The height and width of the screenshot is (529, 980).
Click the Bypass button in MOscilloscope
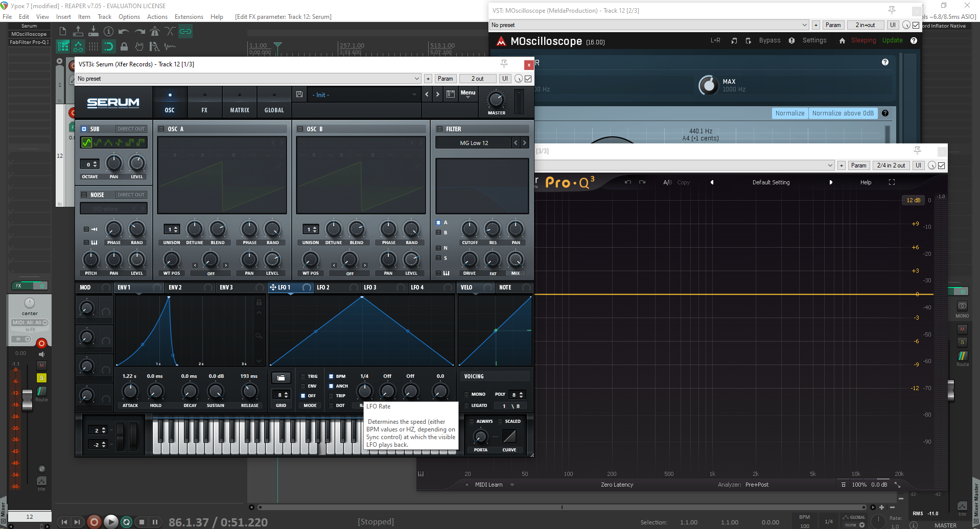click(x=769, y=40)
